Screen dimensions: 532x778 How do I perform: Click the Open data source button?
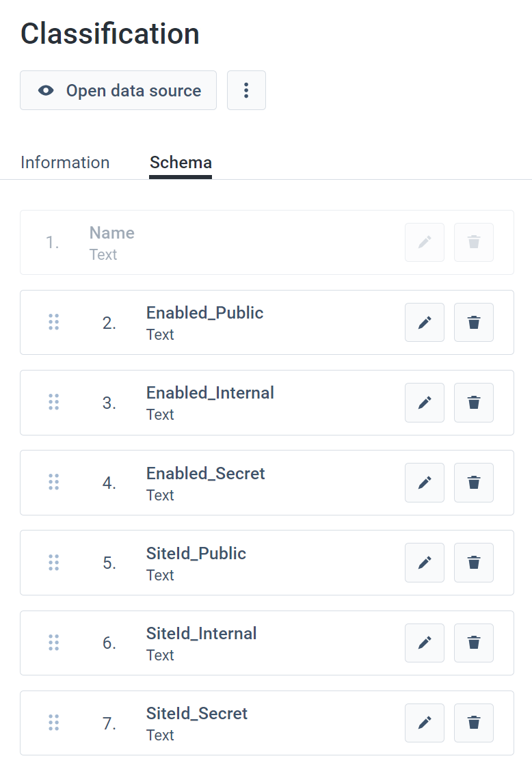tap(118, 90)
